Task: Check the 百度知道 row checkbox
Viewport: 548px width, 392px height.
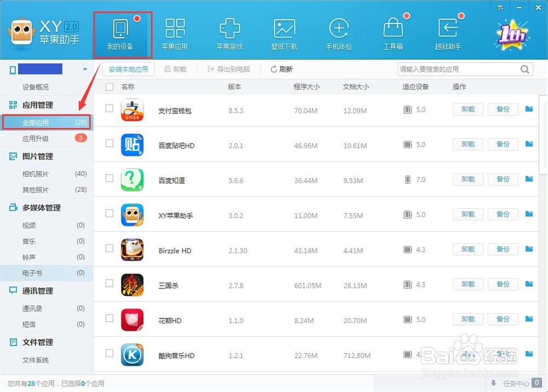Action: click(110, 178)
